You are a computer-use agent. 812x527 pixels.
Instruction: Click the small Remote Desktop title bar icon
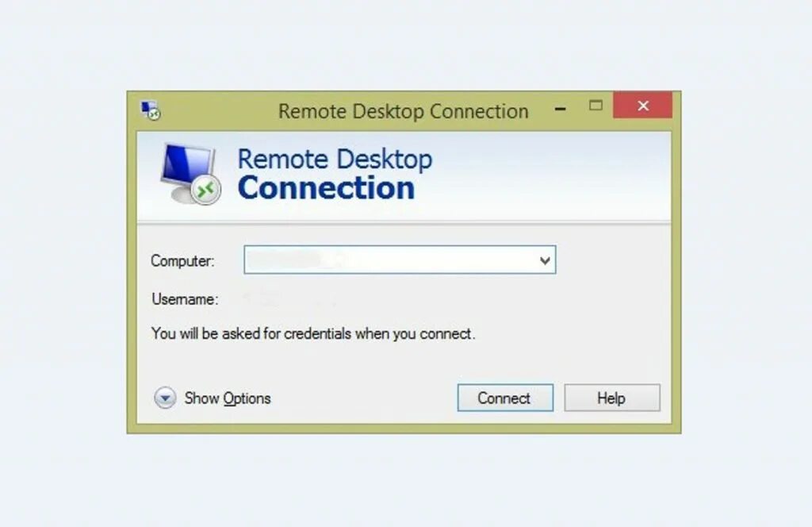coord(151,110)
